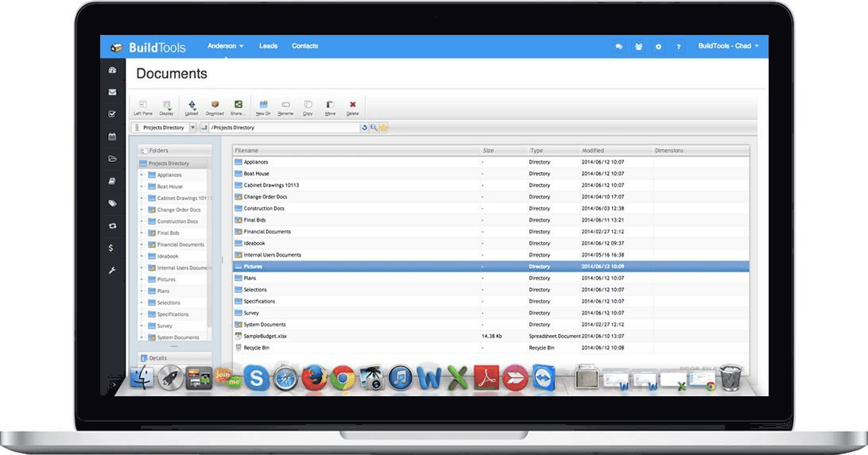868x455 pixels.
Task: Select the Final Bids file row
Action: (x=491, y=220)
